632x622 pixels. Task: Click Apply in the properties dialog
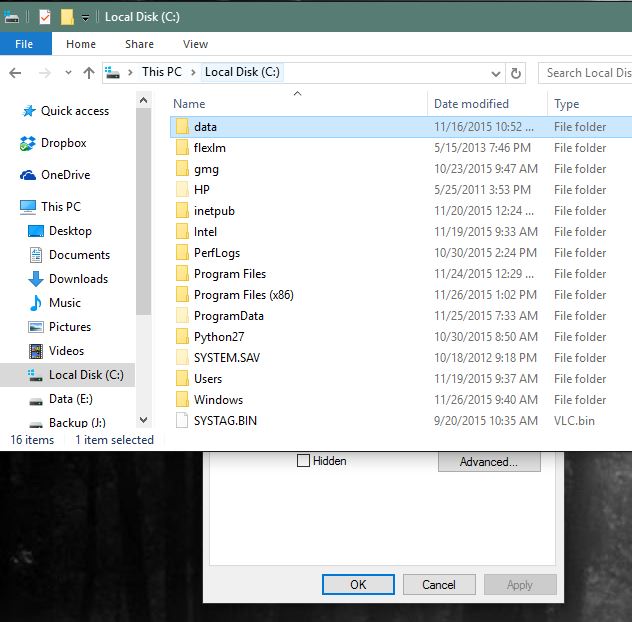coord(520,585)
